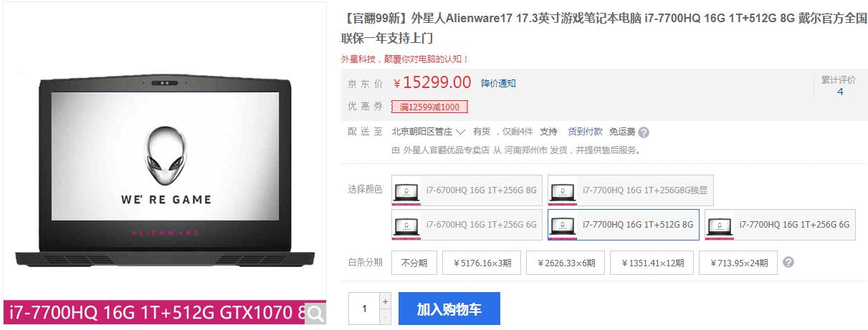Choose i7-6700HQ 16G 1T+256G 6G configuration
This screenshot has width=868, height=330.
(x=467, y=225)
